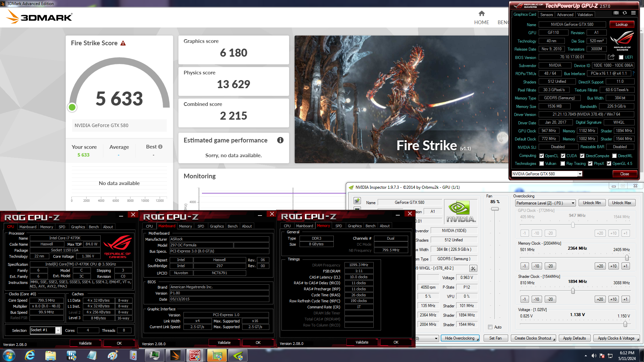644x362 pixels.
Task: Open the estimated game performance info icon
Action: click(x=280, y=140)
